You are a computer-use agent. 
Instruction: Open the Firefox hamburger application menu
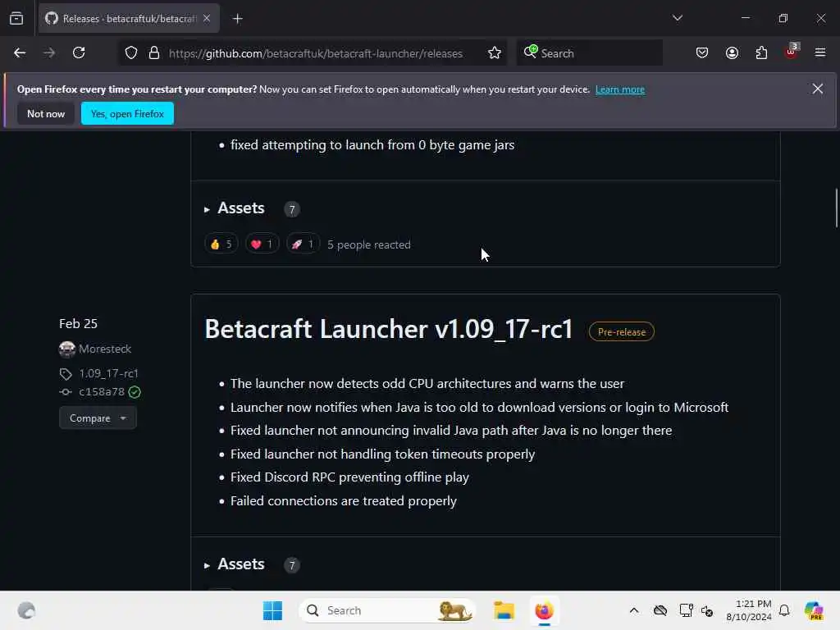pyautogui.click(x=820, y=52)
